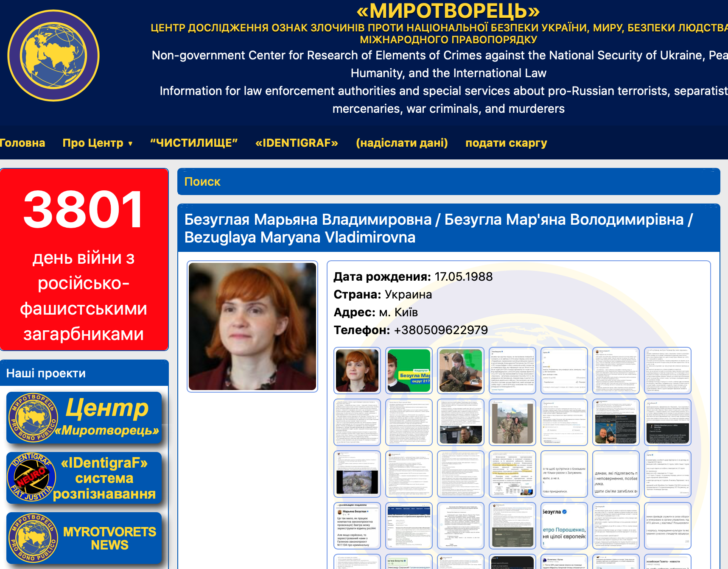Open the thumbnail reading 'та щоб зустрітися з близькими'
The height and width of the screenshot is (569, 728).
pyautogui.click(x=564, y=474)
